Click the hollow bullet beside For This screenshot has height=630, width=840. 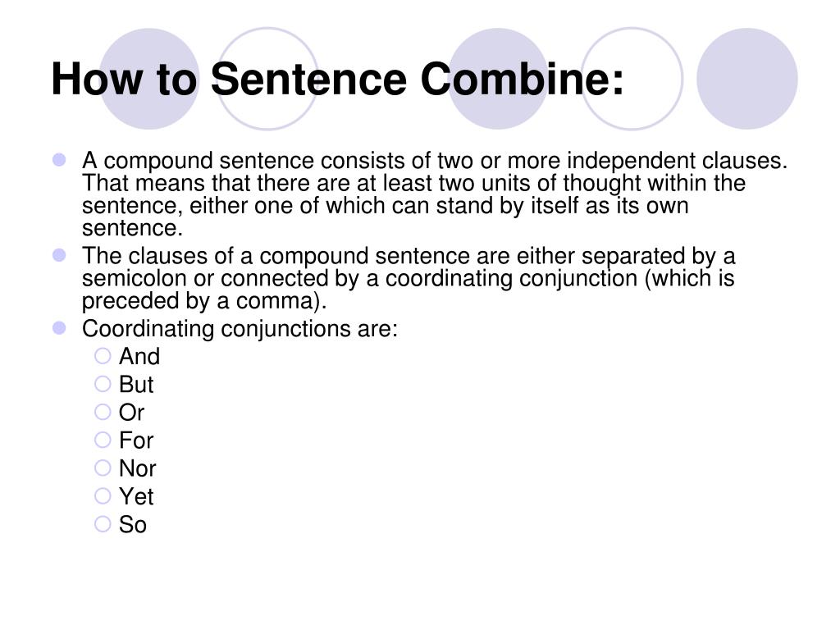click(103, 440)
